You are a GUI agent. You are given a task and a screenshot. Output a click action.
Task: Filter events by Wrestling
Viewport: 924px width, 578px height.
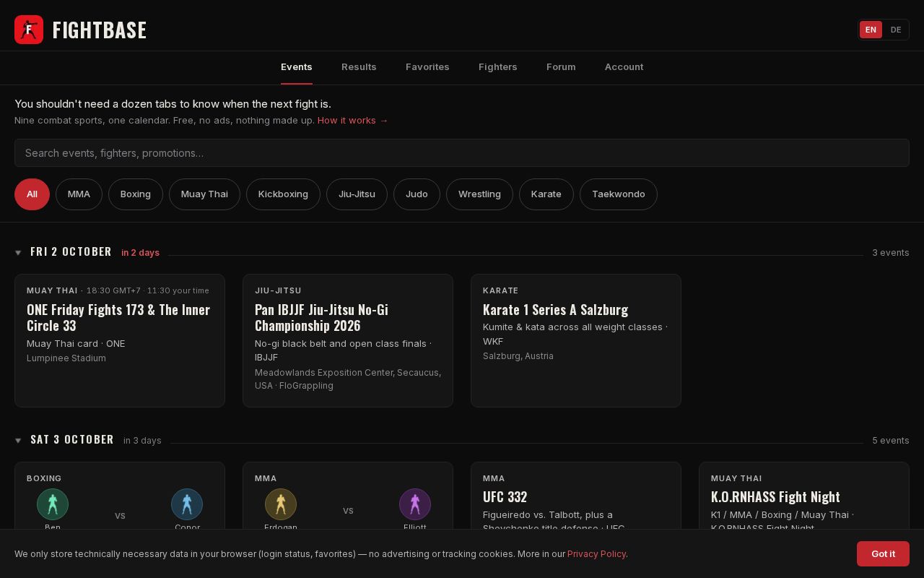coord(479,194)
